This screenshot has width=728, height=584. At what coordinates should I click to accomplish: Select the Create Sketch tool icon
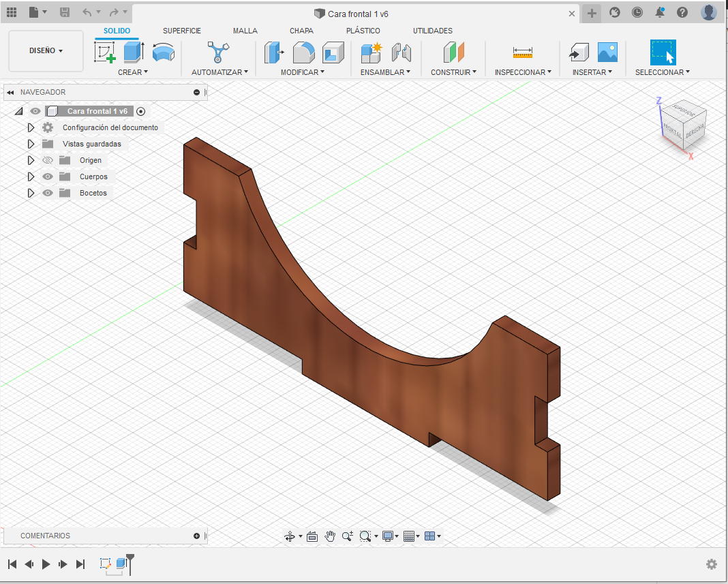104,52
